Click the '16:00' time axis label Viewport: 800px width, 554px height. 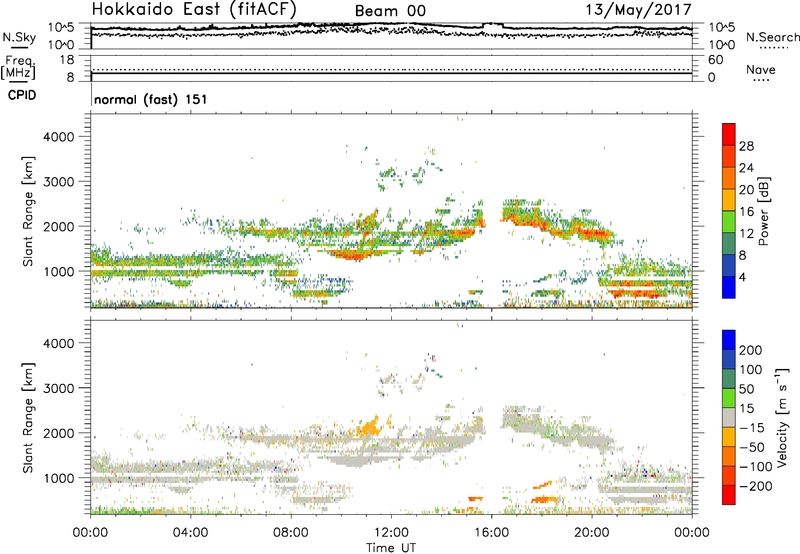click(x=491, y=533)
